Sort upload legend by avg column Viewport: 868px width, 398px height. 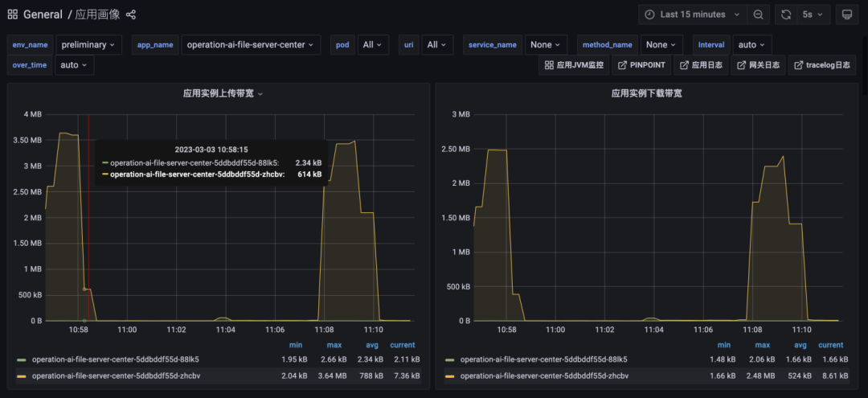pos(371,345)
